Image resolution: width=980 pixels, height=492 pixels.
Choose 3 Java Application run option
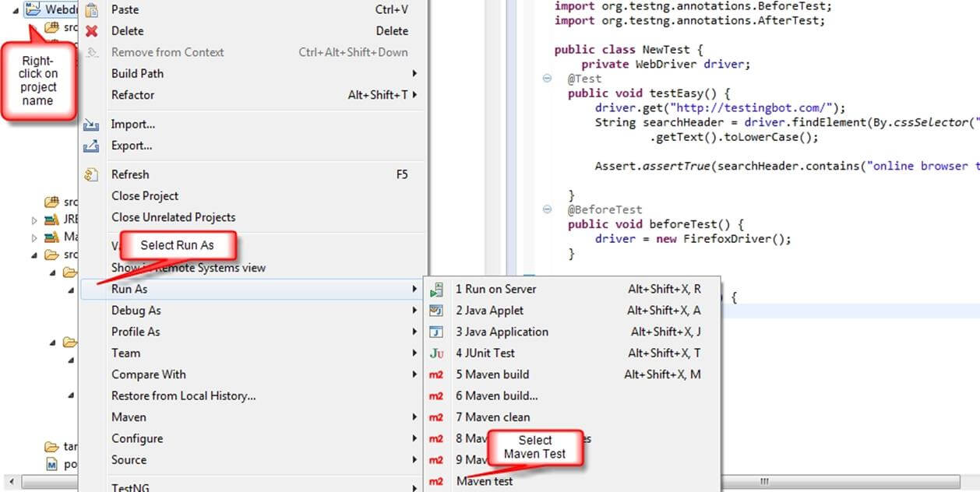[x=502, y=332]
